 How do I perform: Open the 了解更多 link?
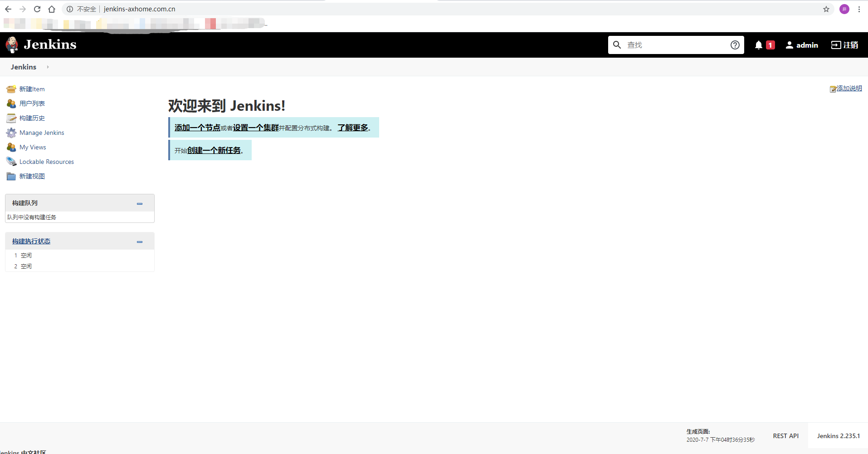tap(353, 128)
